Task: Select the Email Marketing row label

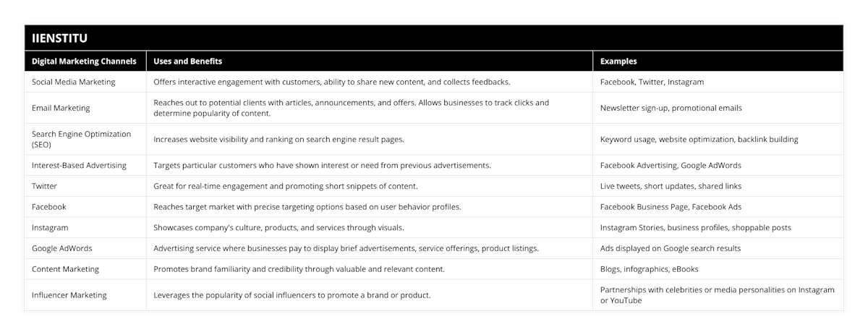Action: point(61,108)
